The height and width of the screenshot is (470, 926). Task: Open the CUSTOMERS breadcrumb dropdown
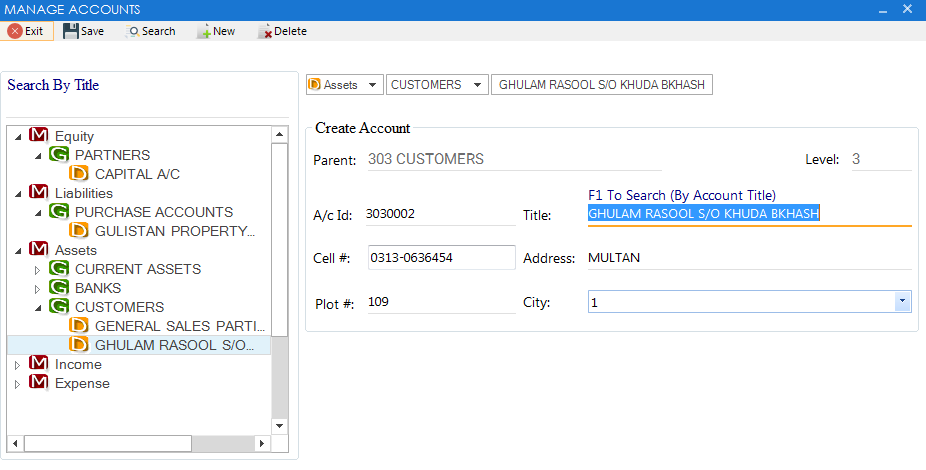point(478,85)
